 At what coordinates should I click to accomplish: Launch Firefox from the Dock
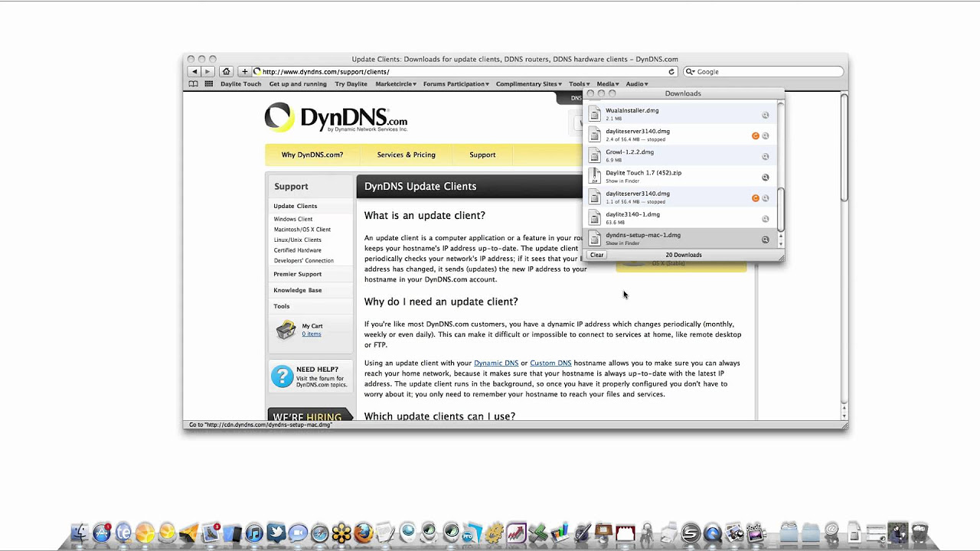tap(364, 533)
